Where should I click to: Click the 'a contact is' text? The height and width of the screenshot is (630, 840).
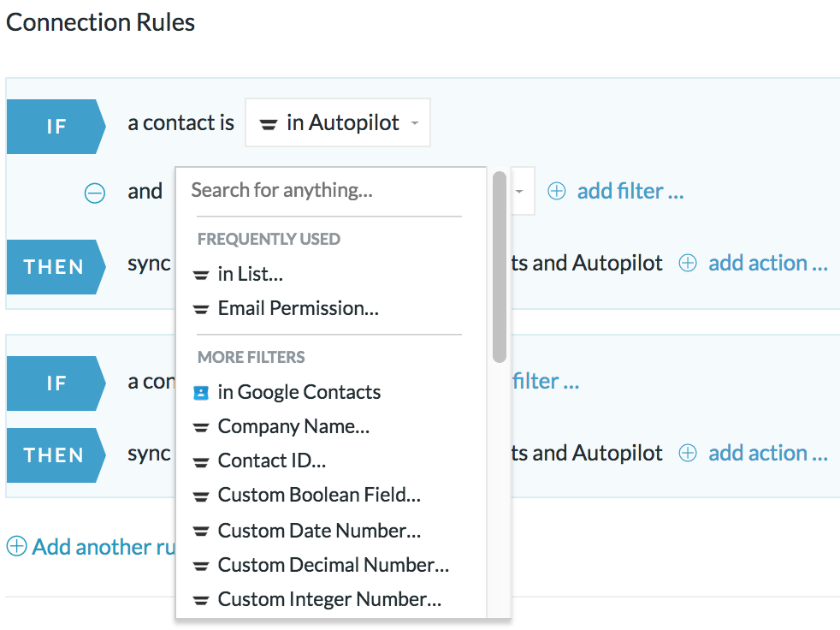(180, 122)
